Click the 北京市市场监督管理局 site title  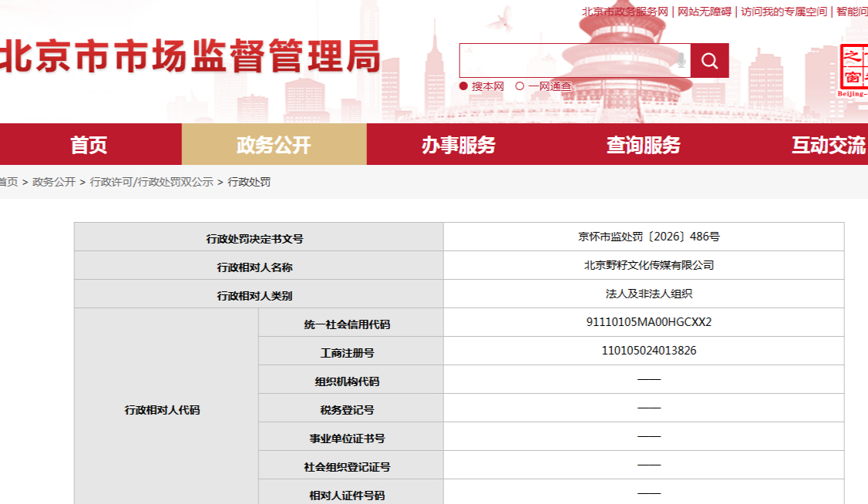click(190, 56)
